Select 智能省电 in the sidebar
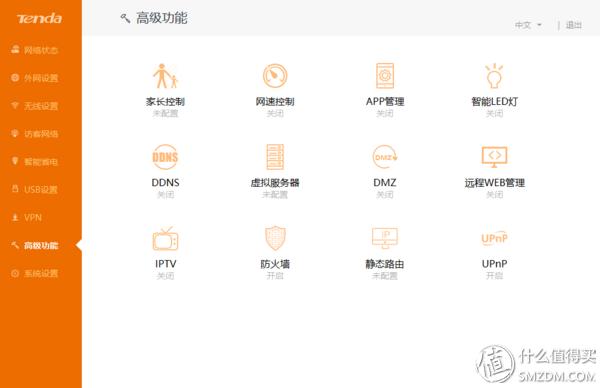600x388 pixels. pyautogui.click(x=35, y=161)
